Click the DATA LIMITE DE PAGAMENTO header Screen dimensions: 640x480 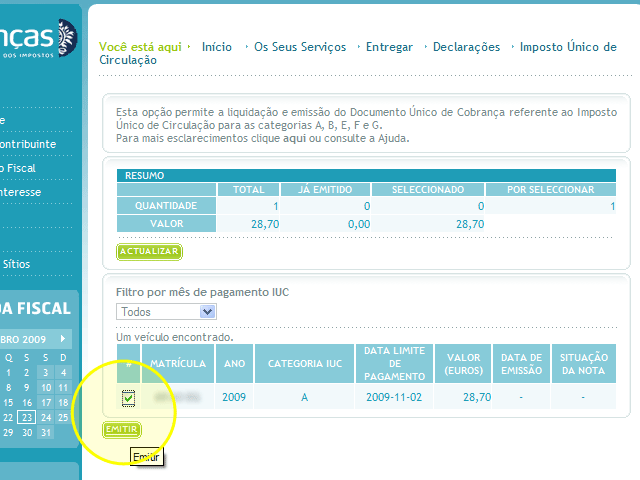click(x=394, y=364)
